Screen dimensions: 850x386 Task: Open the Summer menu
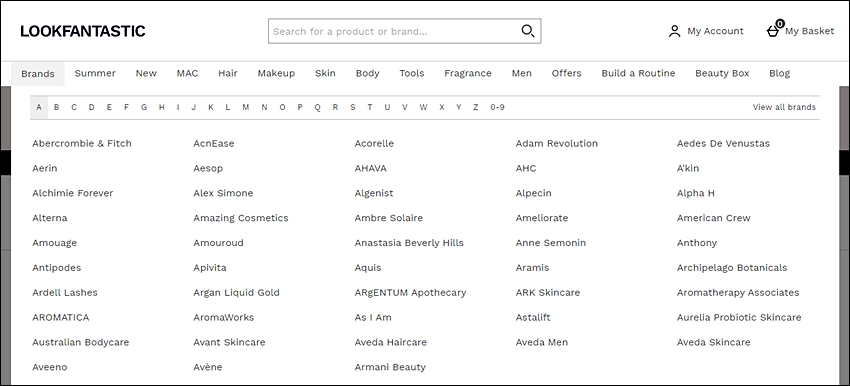(95, 73)
